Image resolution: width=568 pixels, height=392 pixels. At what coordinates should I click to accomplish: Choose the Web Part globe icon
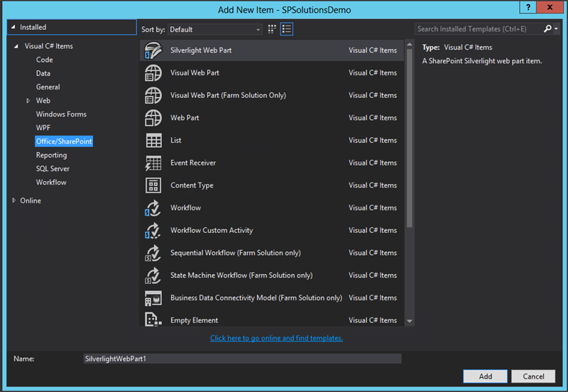click(153, 118)
